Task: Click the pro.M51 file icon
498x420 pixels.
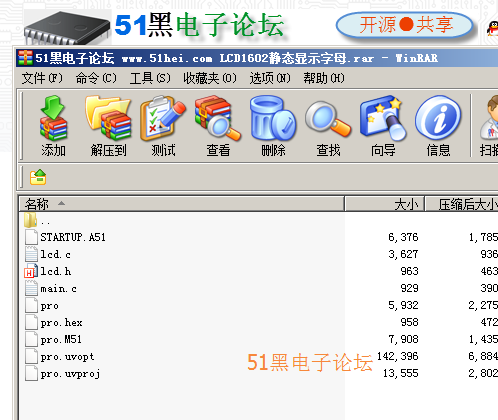Action: click(31, 339)
